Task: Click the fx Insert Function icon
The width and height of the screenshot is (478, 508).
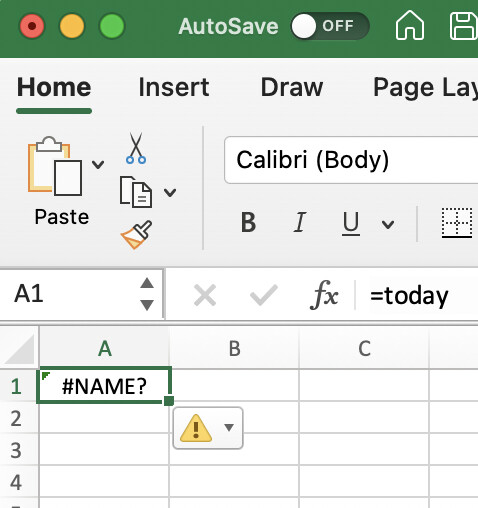Action: [x=324, y=295]
